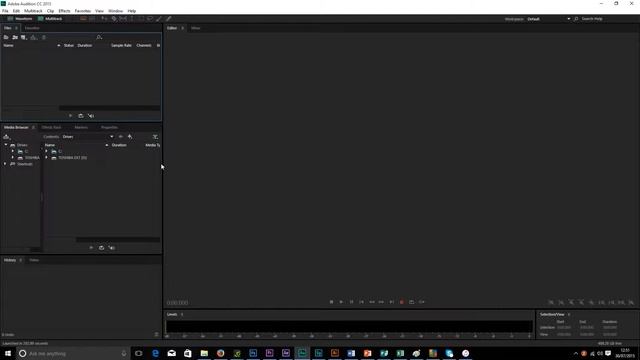Expand C: drive in the contents list

pos(46,151)
